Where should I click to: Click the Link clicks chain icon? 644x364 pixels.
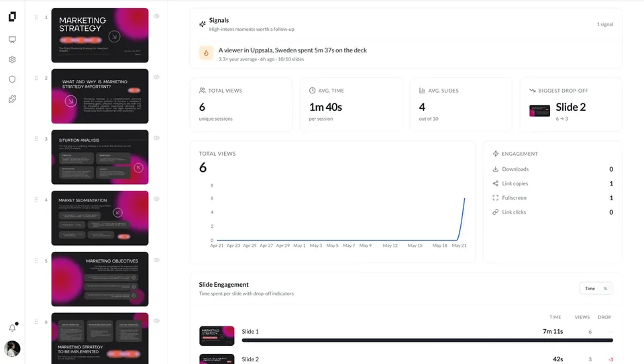pyautogui.click(x=495, y=212)
